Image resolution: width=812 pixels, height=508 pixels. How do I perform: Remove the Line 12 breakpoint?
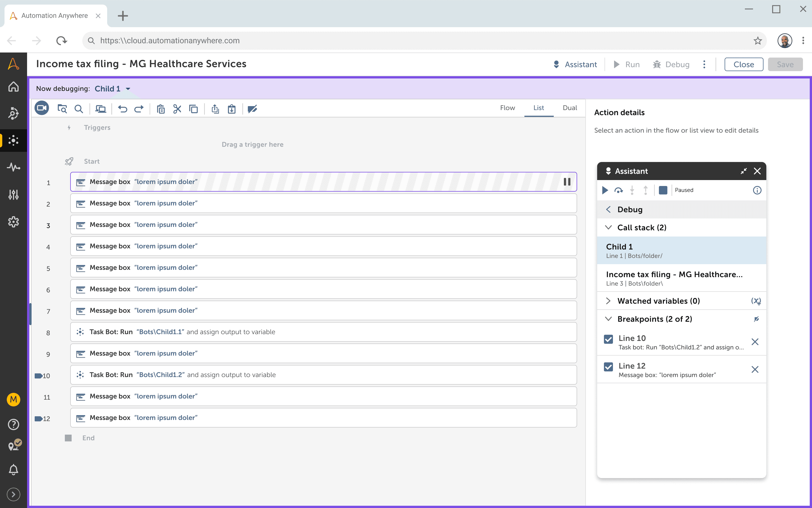coord(755,370)
